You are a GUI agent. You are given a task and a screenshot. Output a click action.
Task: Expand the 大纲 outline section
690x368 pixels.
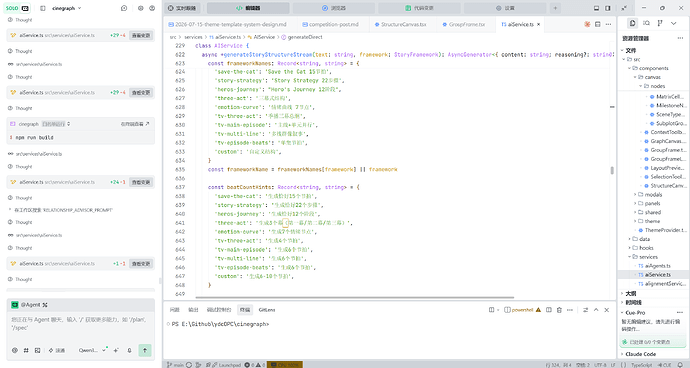tap(628, 294)
